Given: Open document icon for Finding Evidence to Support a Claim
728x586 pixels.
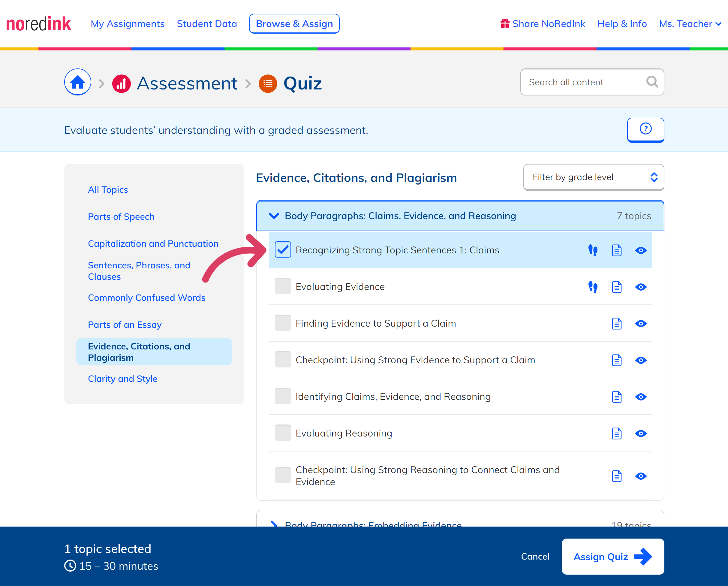Looking at the screenshot, I should (x=617, y=324).
